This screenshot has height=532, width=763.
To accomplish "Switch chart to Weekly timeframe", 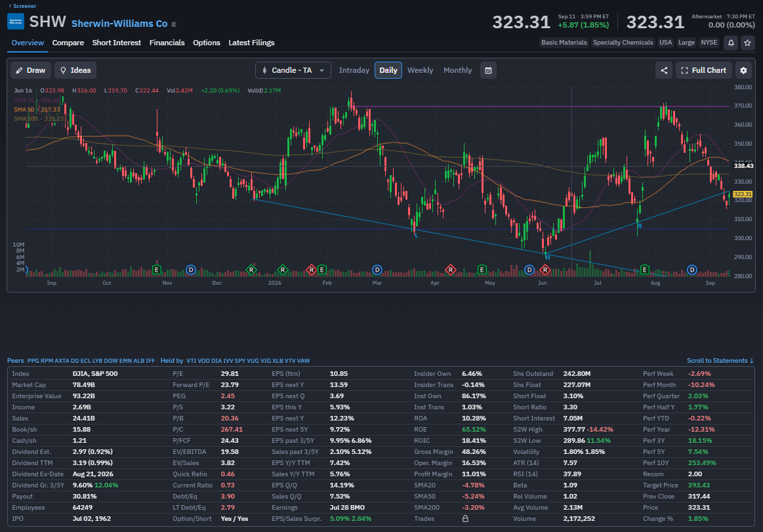I will pyautogui.click(x=420, y=70).
